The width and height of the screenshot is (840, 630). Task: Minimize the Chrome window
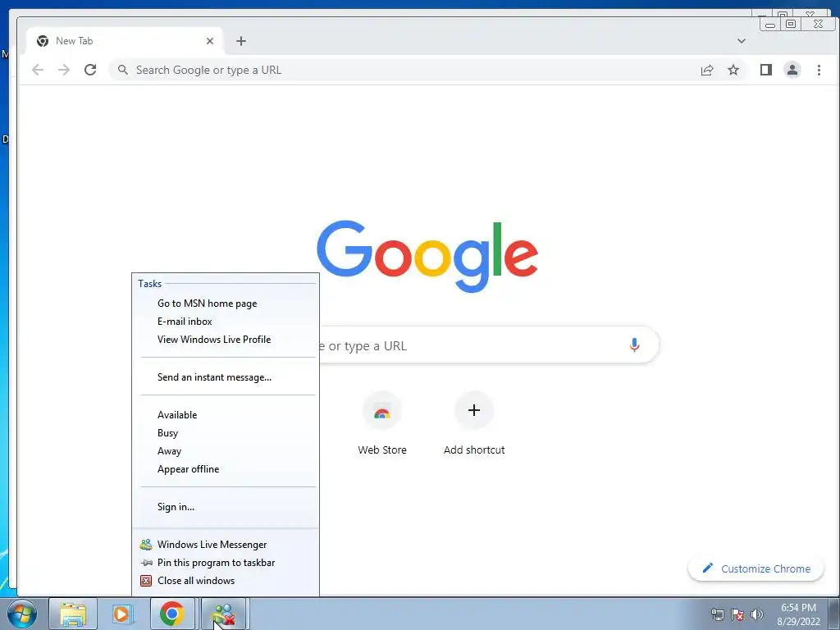(770, 24)
